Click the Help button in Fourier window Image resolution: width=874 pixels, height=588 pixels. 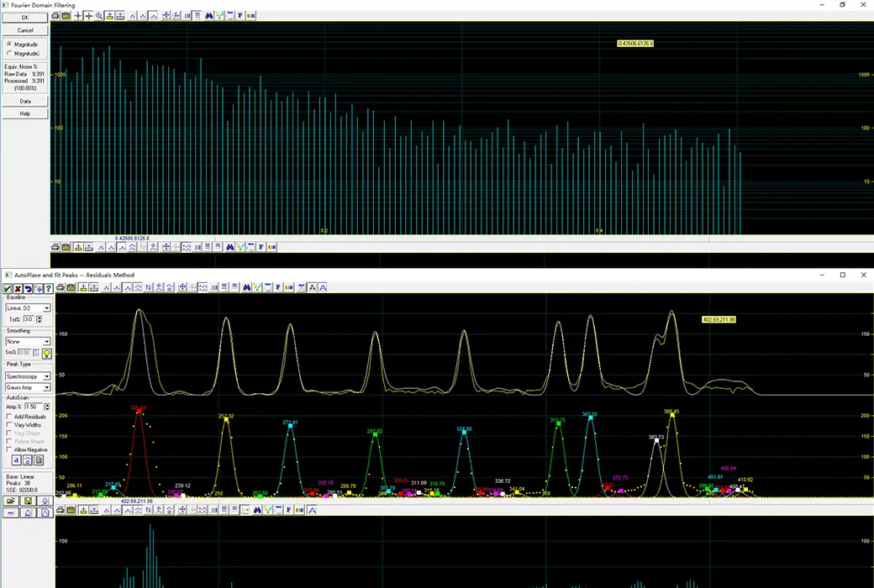pyautogui.click(x=25, y=113)
